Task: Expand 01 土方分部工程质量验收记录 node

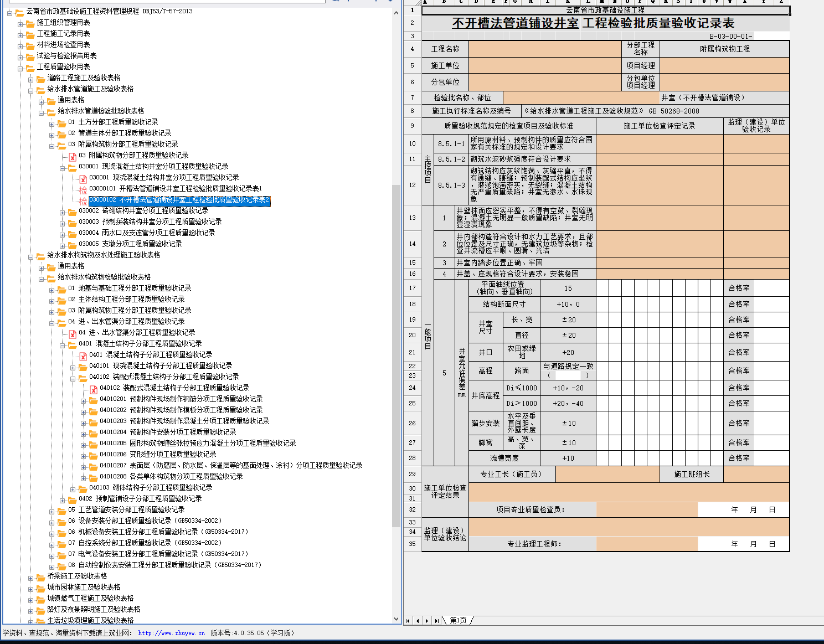Action: pyautogui.click(x=51, y=123)
